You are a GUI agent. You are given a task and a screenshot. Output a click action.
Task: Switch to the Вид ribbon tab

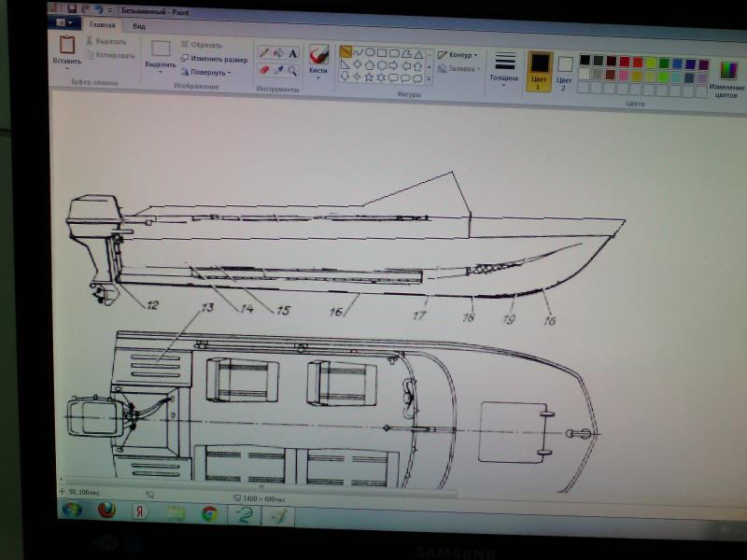[138, 26]
